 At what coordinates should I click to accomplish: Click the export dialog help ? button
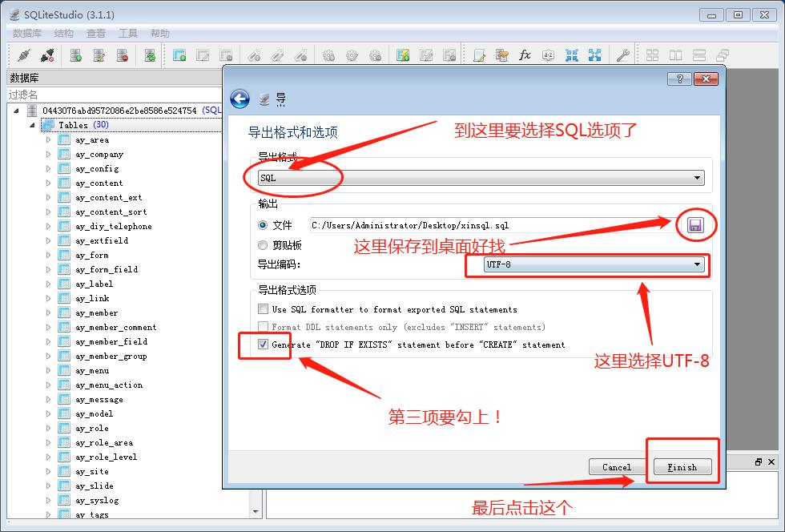point(679,79)
